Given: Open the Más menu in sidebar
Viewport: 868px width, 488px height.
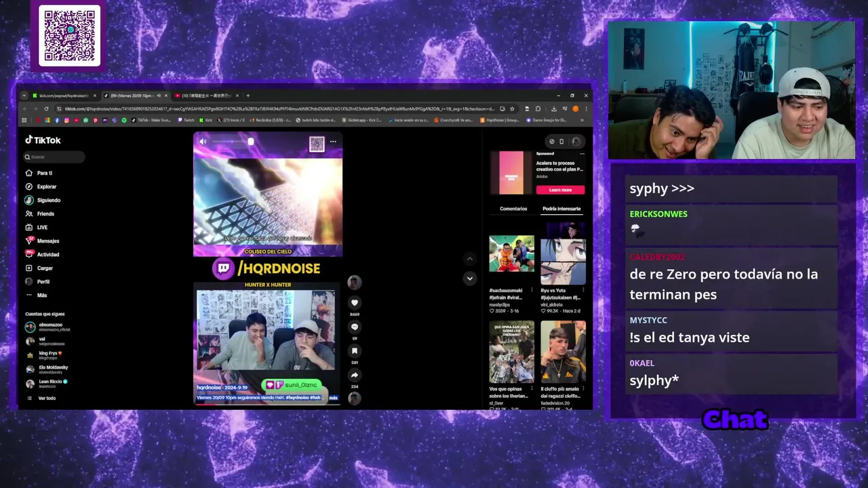Looking at the screenshot, I should [36, 295].
